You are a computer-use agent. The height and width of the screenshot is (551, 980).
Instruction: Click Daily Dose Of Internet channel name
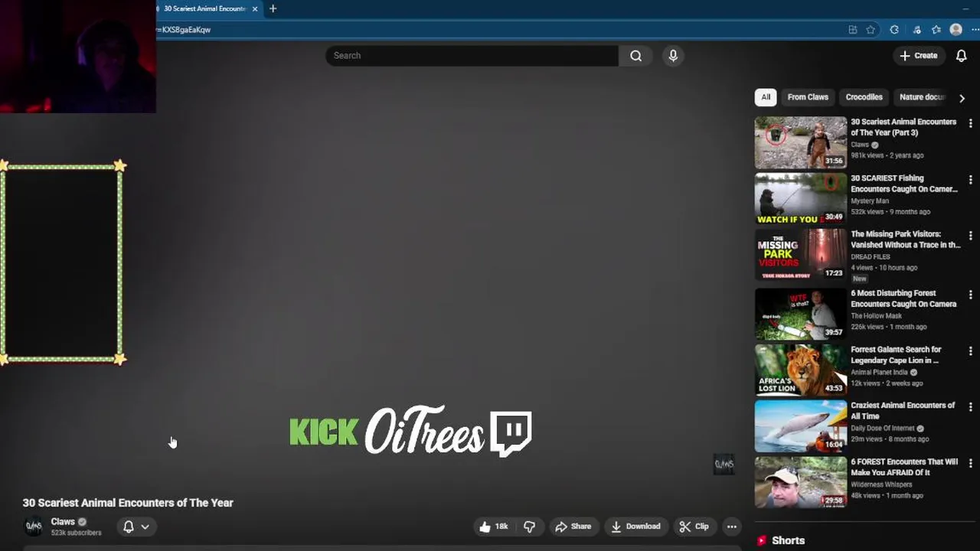(883, 429)
